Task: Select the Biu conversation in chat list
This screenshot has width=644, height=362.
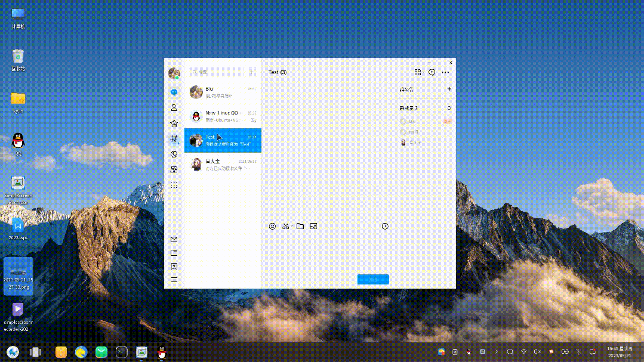Action: tap(223, 92)
